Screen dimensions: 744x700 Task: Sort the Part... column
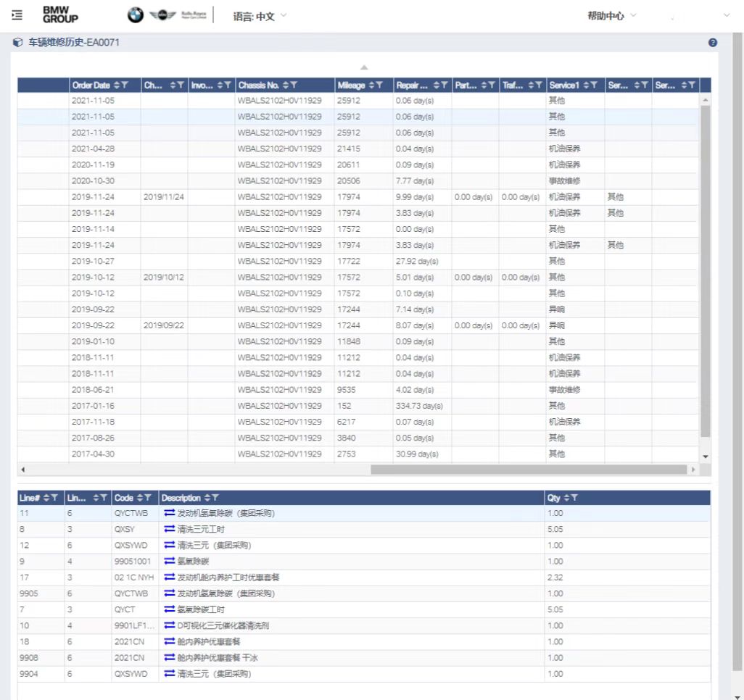coord(484,86)
